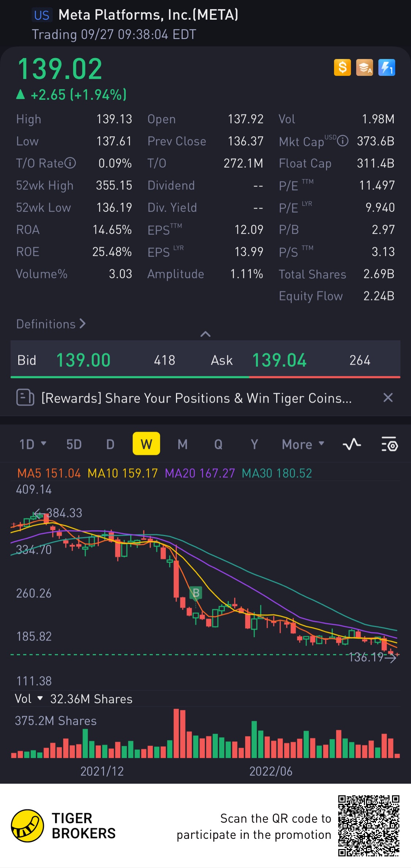Image resolution: width=411 pixels, height=868 pixels.
Task: Tap the MA5 151.04 label
Action: tap(49, 473)
